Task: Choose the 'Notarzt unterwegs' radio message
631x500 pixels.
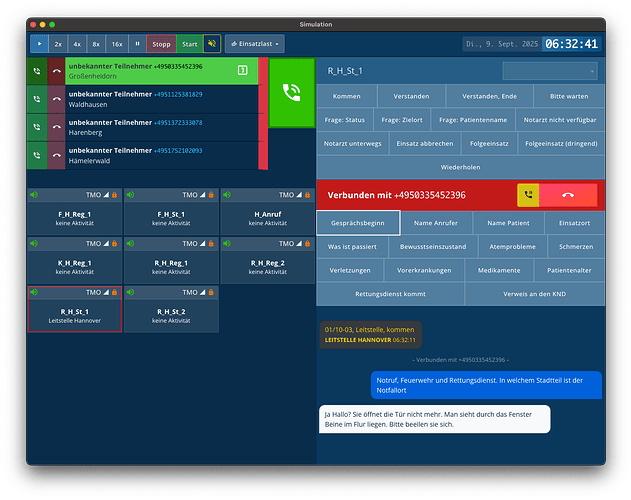Action: coord(346,144)
